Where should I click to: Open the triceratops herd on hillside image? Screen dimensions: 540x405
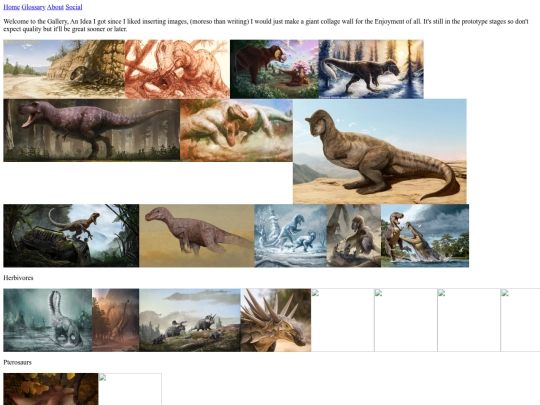click(190, 320)
